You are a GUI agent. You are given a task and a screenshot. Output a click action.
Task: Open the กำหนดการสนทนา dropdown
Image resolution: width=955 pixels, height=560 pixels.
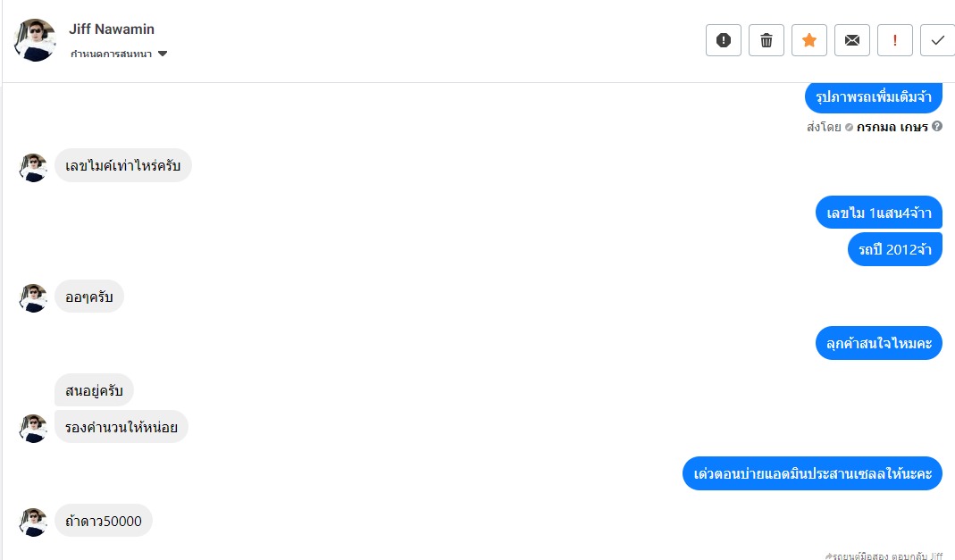pyautogui.click(x=111, y=54)
